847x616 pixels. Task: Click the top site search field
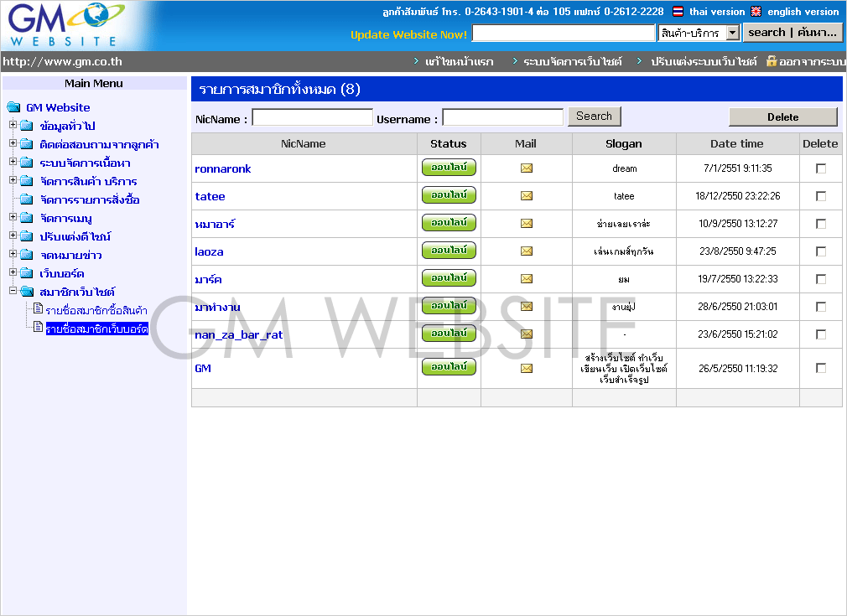(564, 33)
